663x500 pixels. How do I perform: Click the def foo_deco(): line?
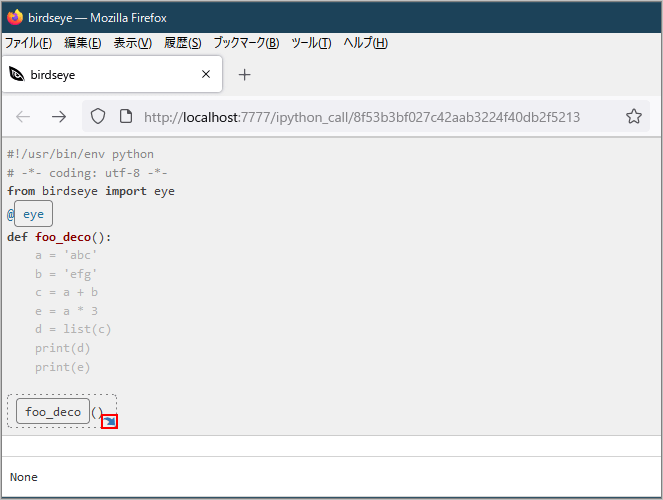coord(59,237)
